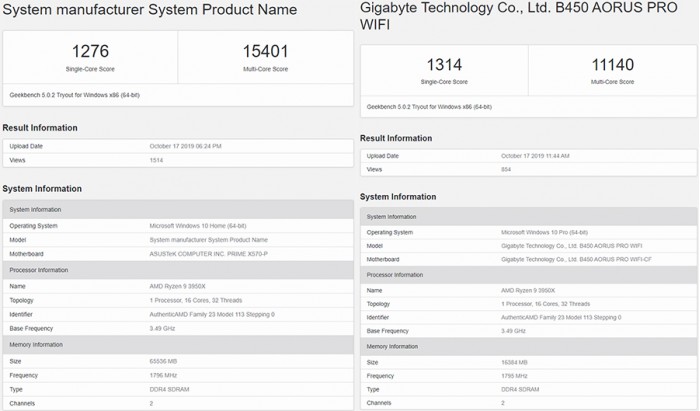Click Processor Information row in the ASUS result
The image size is (700, 411).
[39, 270]
